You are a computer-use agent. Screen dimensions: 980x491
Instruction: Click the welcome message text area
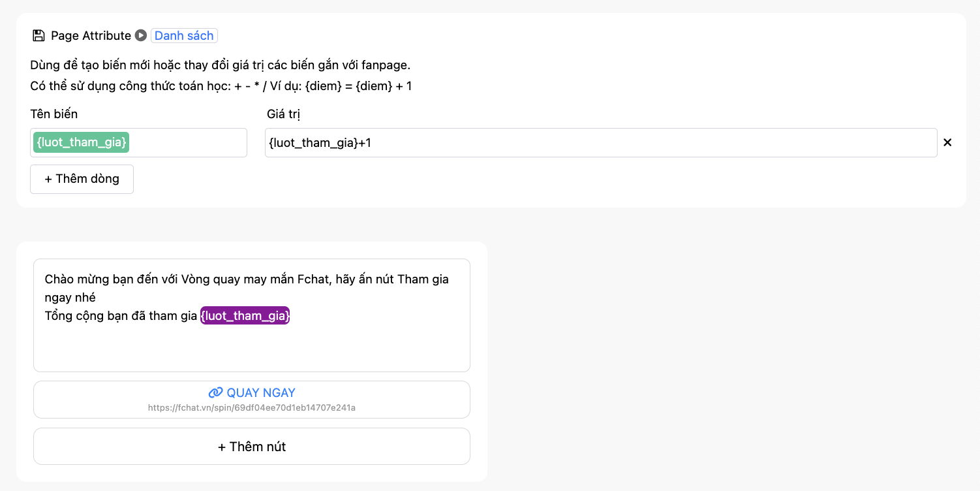coord(251,346)
